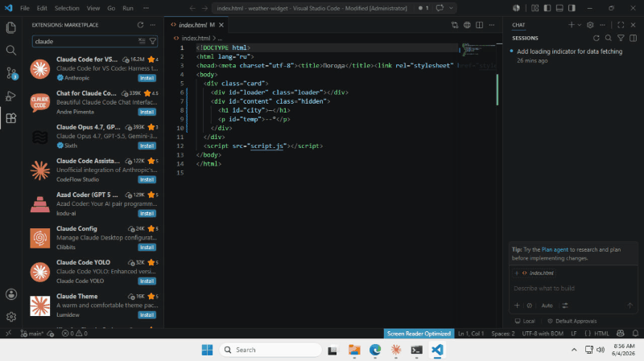Open the Default Approvals picker
The width and height of the screenshot is (644, 361).
pos(572,322)
